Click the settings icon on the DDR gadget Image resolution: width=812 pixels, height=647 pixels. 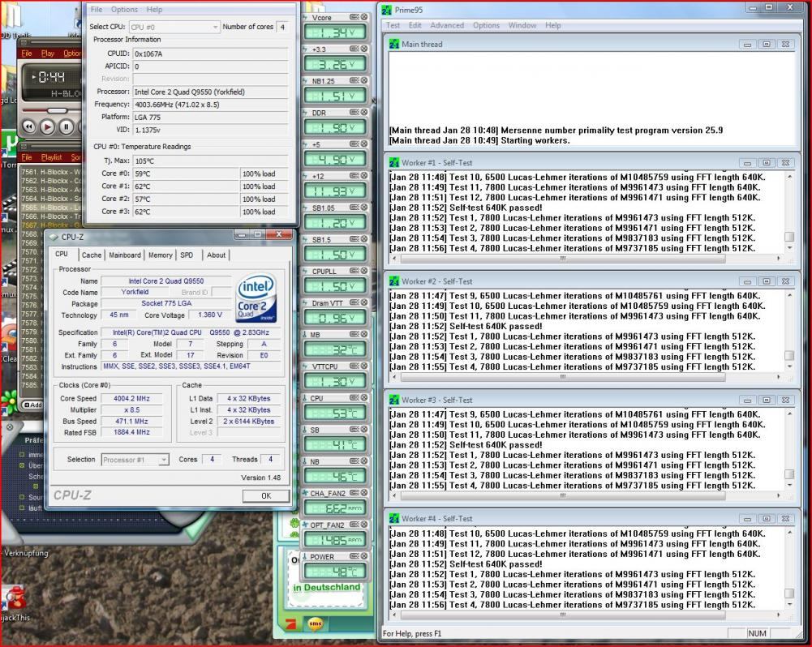(354, 113)
